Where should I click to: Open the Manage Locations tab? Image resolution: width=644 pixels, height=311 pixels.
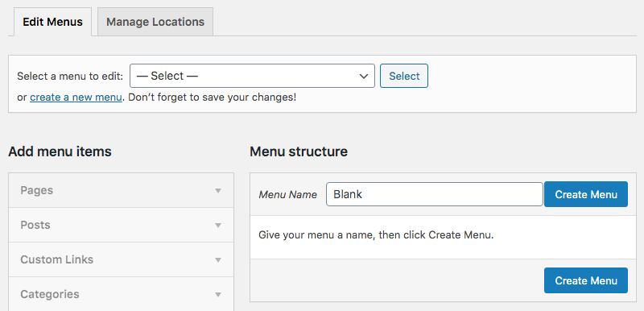pyautogui.click(x=155, y=22)
